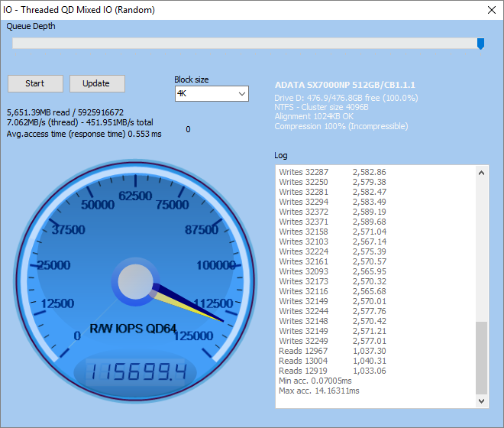Click the Drive D: free space text
The image size is (504, 428).
pos(346,98)
